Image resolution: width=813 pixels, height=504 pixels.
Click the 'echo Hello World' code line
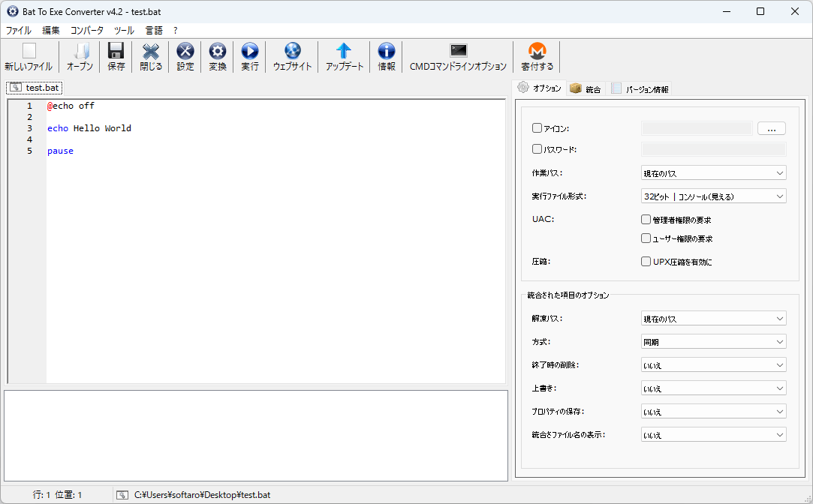(89, 128)
